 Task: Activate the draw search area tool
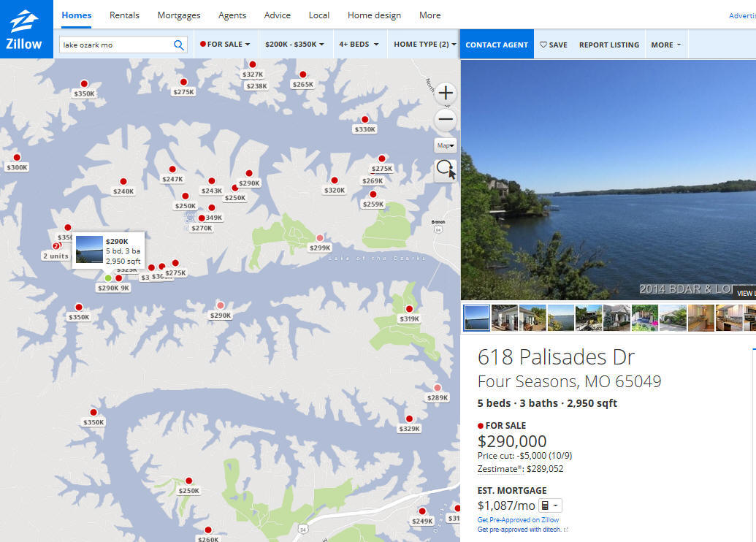point(446,169)
